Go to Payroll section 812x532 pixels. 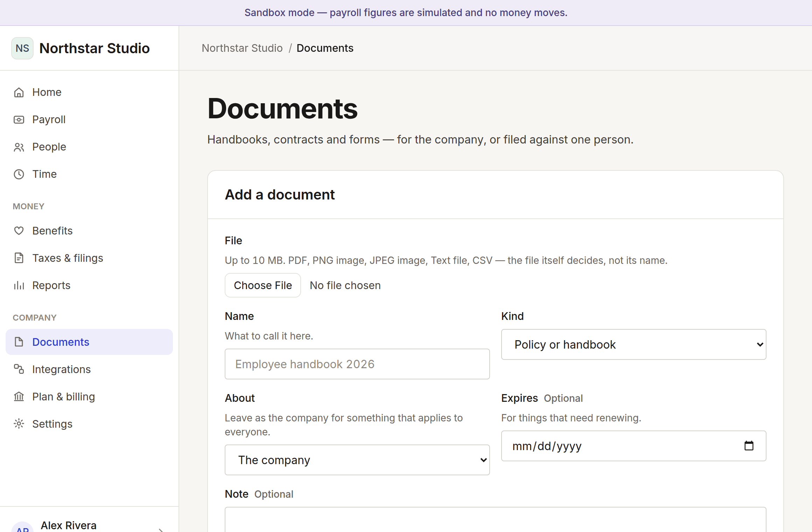tap(89, 120)
